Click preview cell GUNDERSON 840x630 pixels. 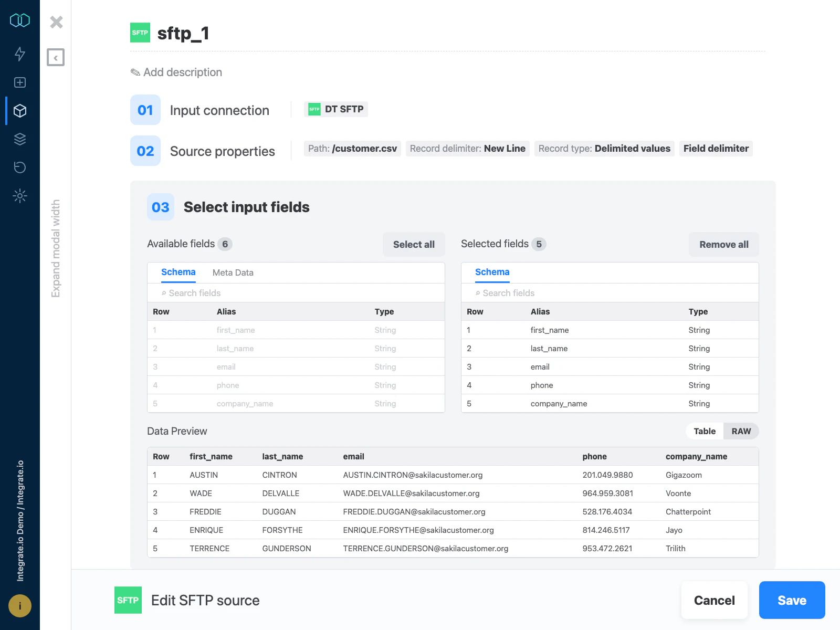coord(287,549)
